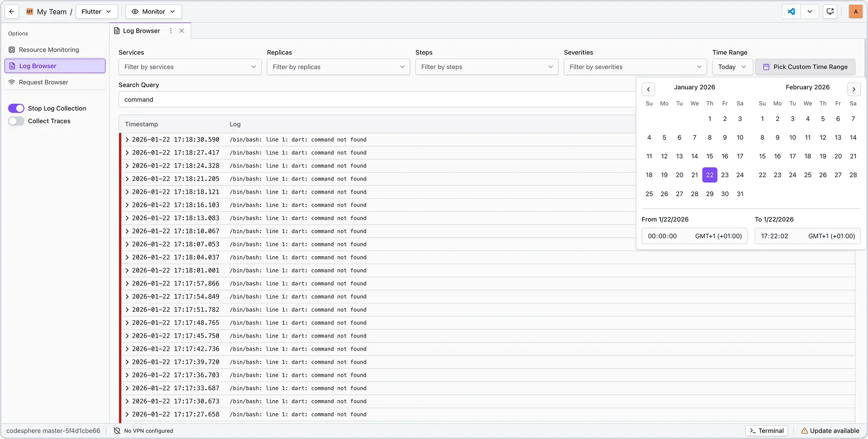Open the Filter by services dropdown
868x439 pixels.
click(189, 67)
